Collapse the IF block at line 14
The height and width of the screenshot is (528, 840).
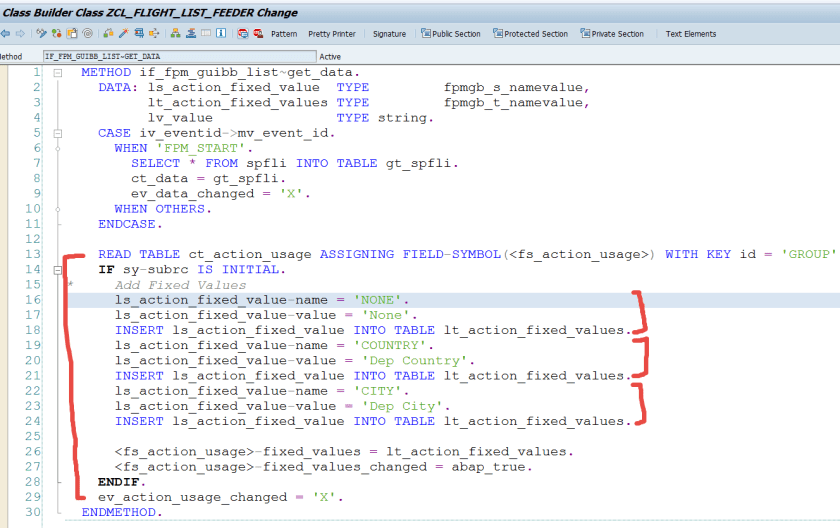(x=58, y=270)
